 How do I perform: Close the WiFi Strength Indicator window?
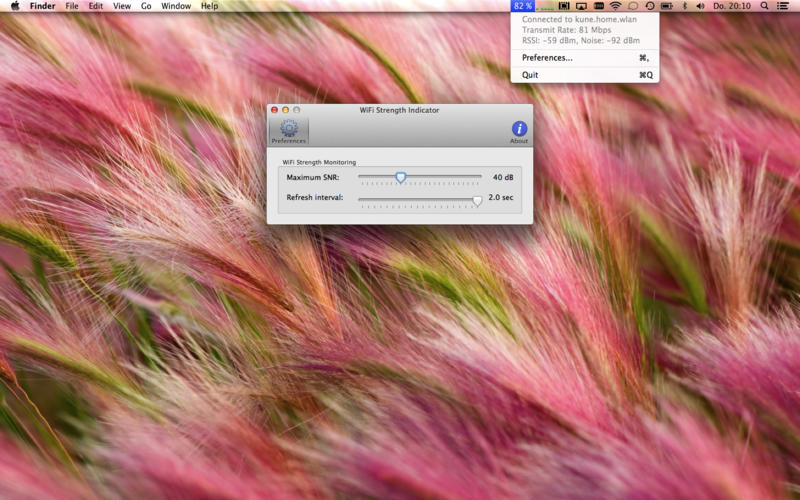point(274,110)
